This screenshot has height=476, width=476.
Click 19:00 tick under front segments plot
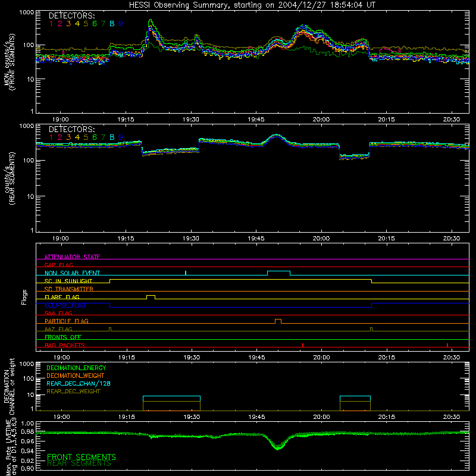(61, 120)
